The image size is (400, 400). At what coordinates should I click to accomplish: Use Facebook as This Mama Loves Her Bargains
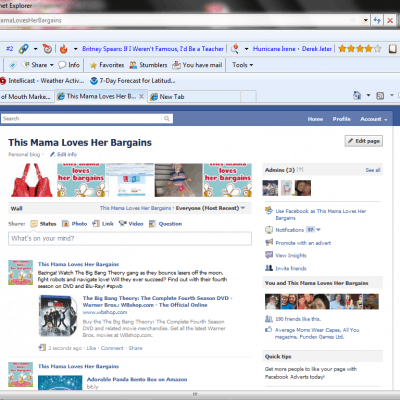[320, 214]
